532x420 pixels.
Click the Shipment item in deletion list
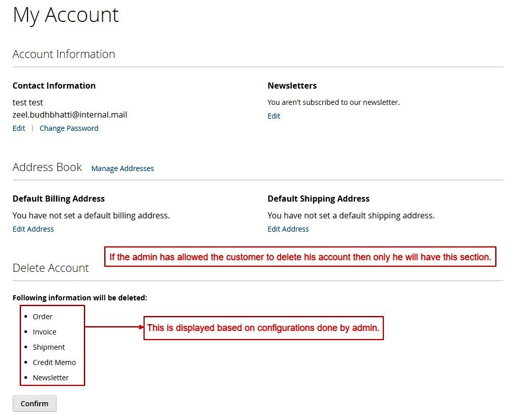(49, 347)
